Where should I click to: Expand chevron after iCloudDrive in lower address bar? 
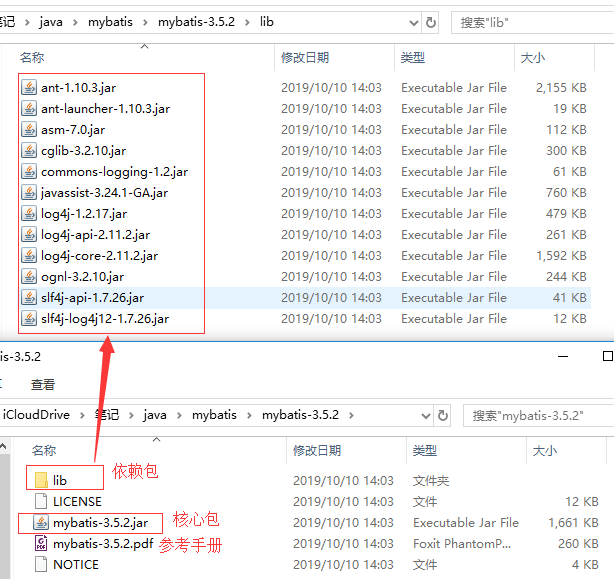(x=82, y=415)
